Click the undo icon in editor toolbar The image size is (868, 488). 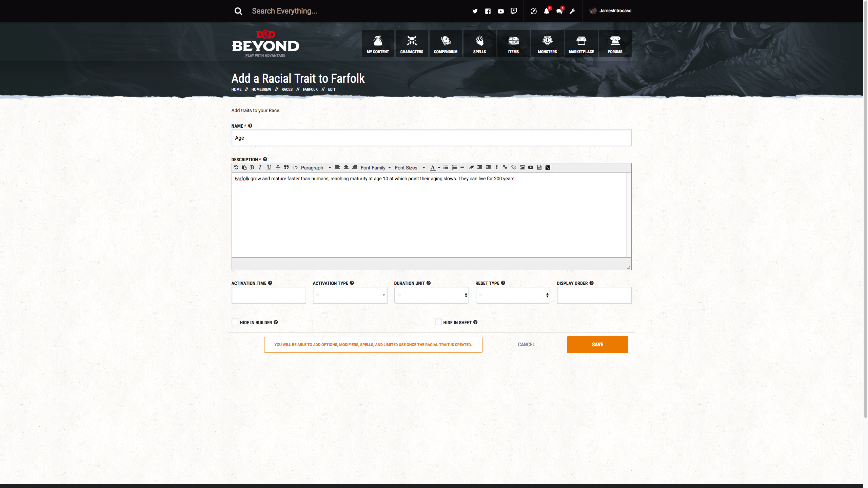[236, 167]
